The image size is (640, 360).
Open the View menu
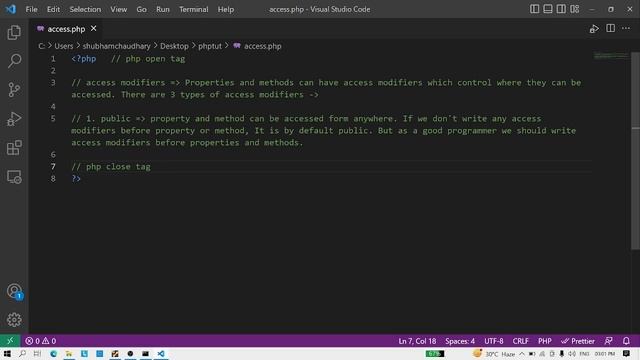point(118,9)
